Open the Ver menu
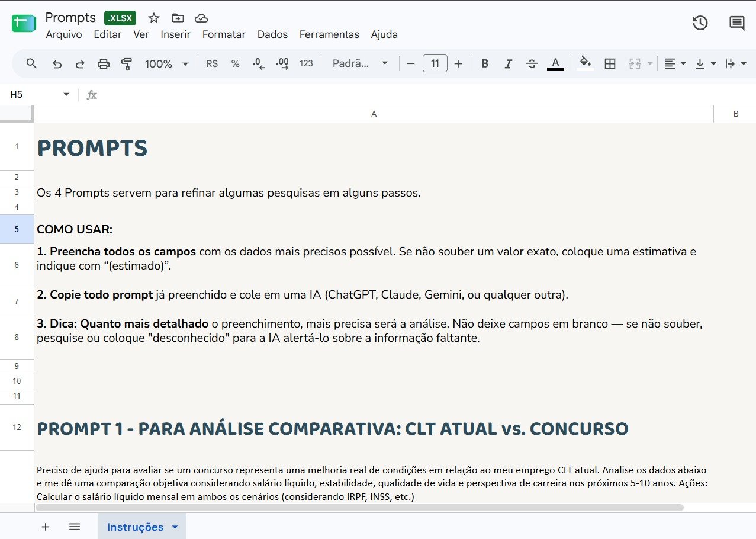This screenshot has width=756, height=539. 141,34
